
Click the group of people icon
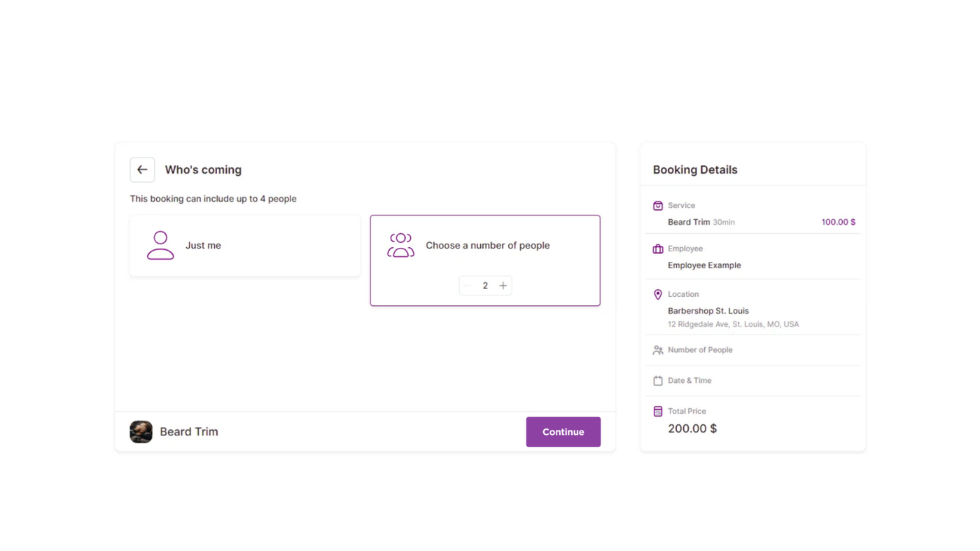400,246
